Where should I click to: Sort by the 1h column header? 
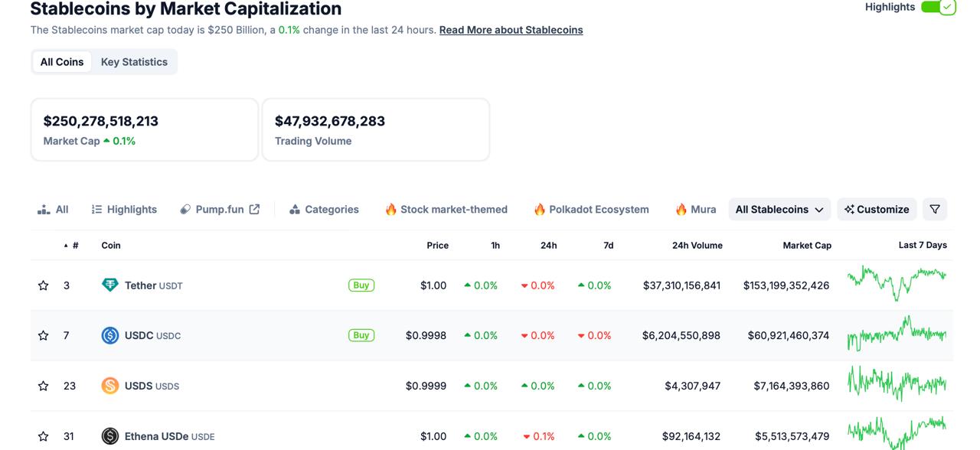(495, 246)
